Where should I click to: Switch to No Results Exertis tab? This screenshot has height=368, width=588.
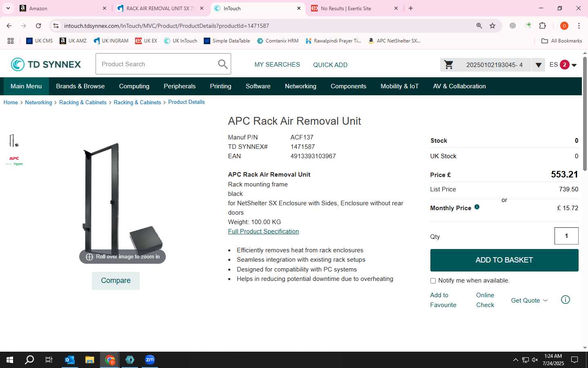354,8
